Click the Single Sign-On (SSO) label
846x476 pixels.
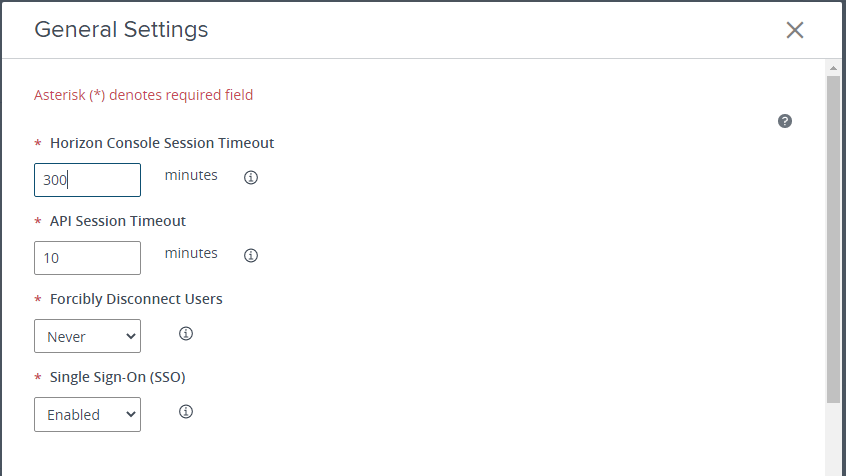click(x=117, y=377)
